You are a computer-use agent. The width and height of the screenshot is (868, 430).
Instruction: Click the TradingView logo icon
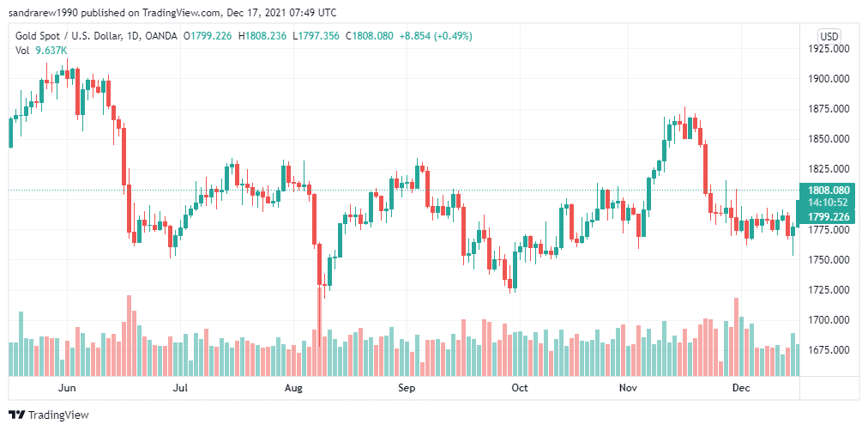tap(16, 415)
